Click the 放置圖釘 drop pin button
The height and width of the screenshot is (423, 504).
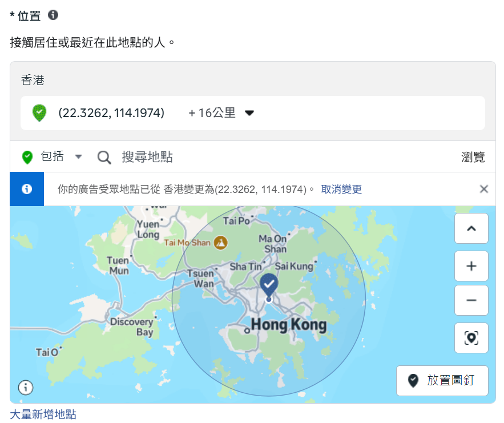(x=442, y=381)
